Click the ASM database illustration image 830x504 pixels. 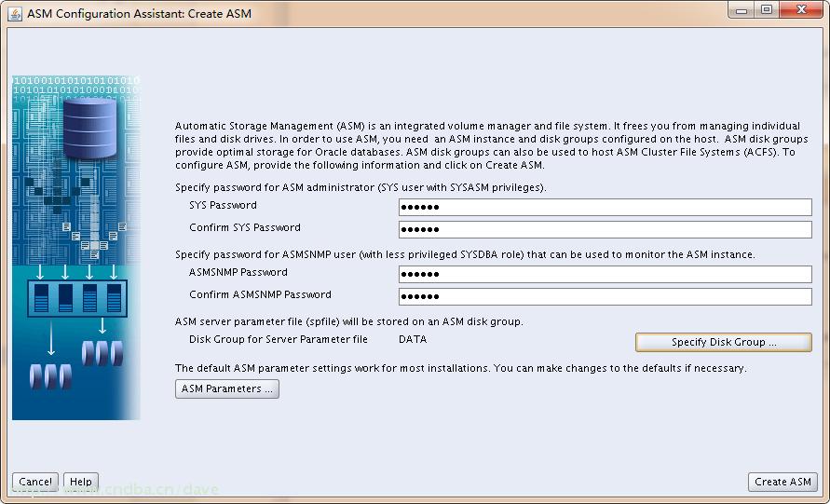coord(76,248)
